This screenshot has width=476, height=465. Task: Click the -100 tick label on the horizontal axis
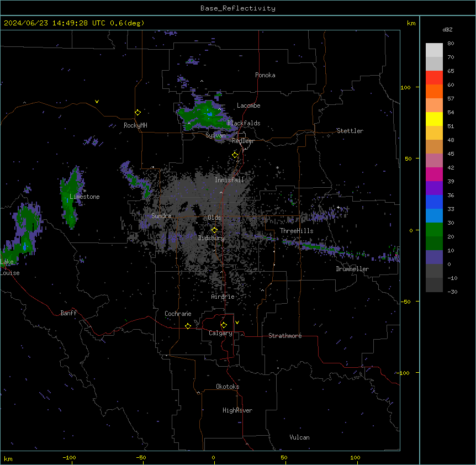coord(69,457)
